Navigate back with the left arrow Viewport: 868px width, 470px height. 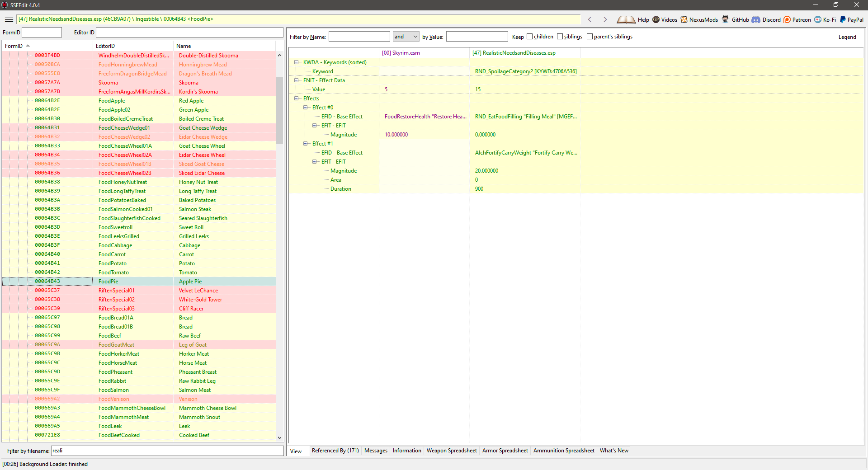click(x=590, y=19)
